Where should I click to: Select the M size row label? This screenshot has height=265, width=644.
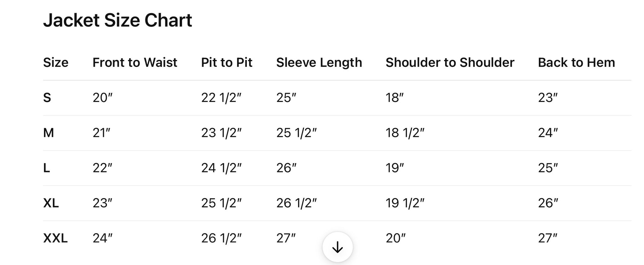coord(48,133)
